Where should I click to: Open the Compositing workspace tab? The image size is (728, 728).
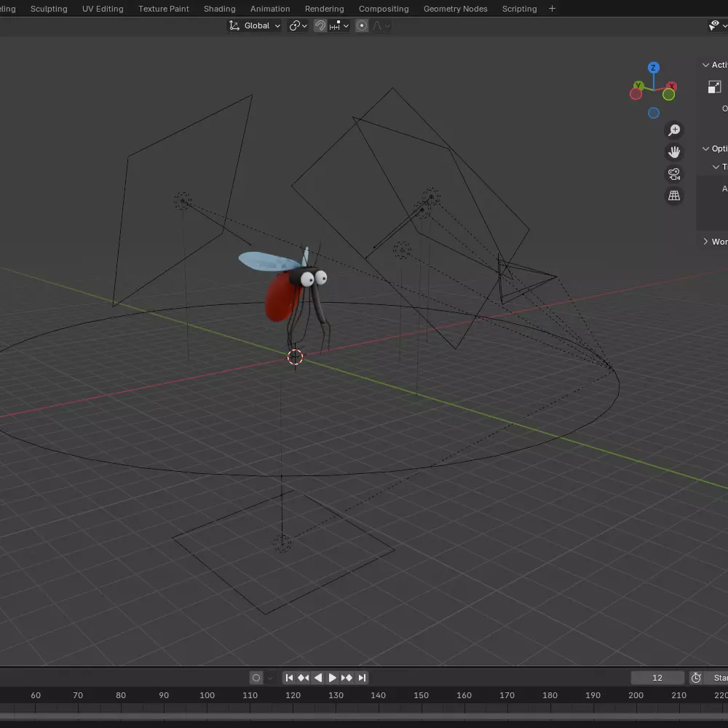384,9
